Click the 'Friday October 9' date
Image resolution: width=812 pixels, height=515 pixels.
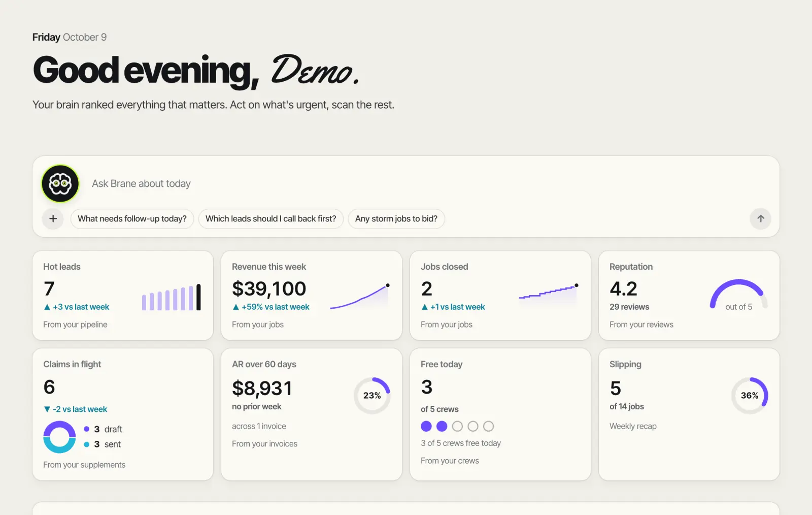[x=70, y=37]
